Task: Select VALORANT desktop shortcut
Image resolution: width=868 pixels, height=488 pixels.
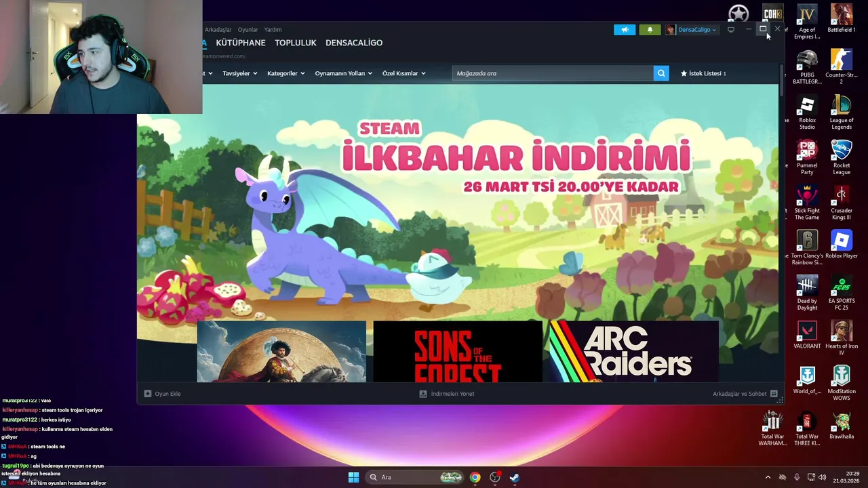Action: [x=807, y=335]
